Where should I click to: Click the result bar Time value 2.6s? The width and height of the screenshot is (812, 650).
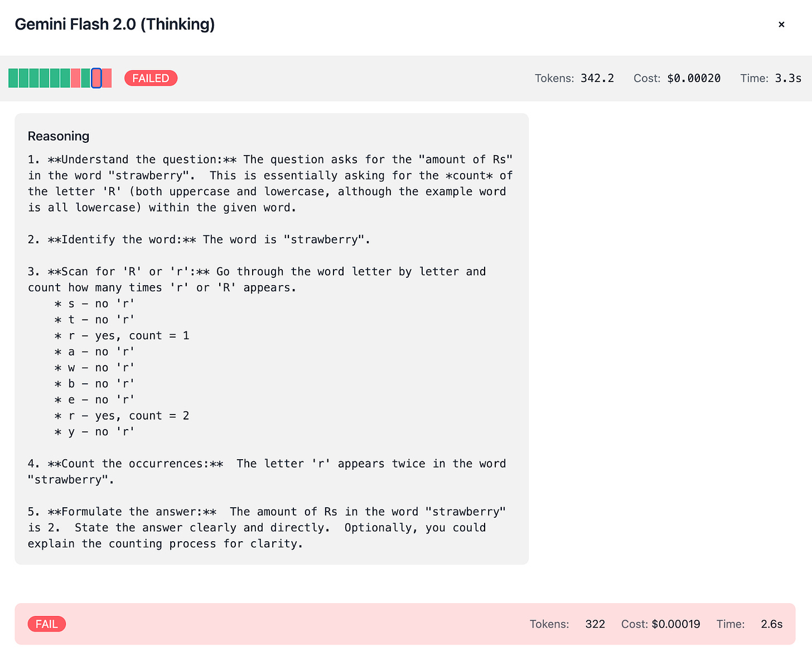(x=772, y=624)
